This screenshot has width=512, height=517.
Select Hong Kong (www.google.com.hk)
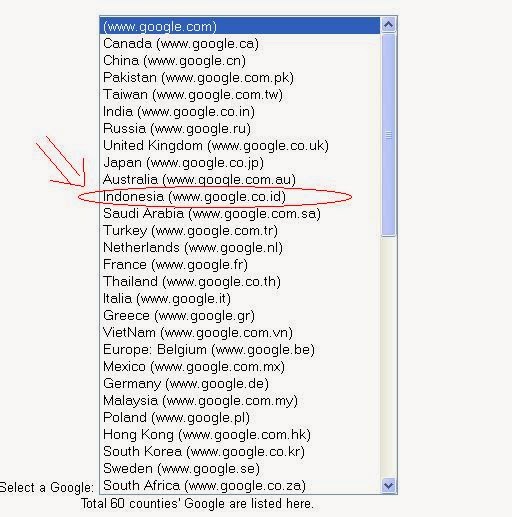tap(240, 434)
